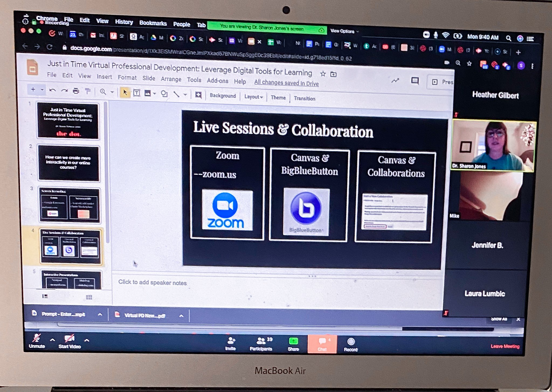The height and width of the screenshot is (392, 552).
Task: Open the Add-ons menu
Action: click(x=218, y=80)
